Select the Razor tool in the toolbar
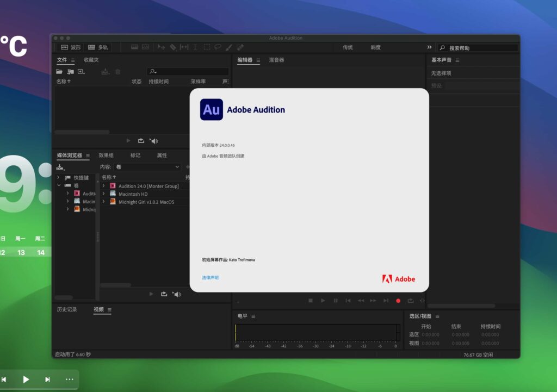 coord(174,47)
